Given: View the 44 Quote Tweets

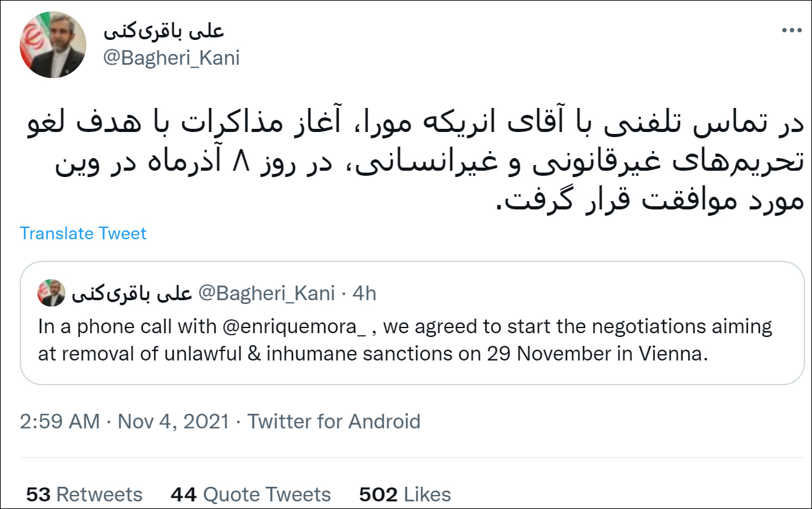Looking at the screenshot, I should [251, 494].
